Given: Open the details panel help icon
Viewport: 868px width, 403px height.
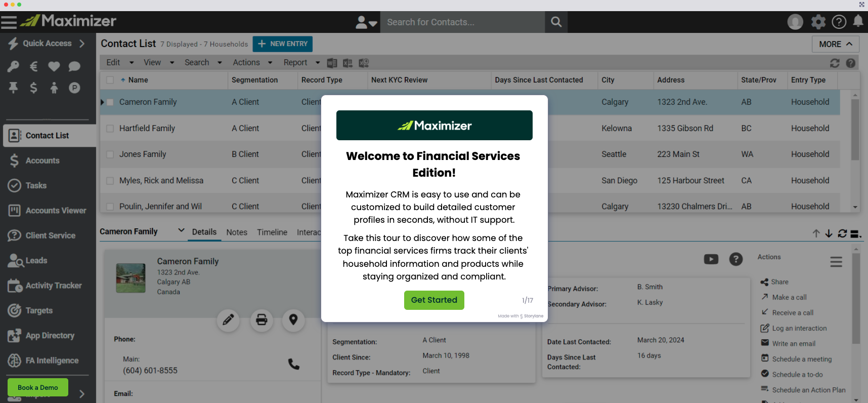Looking at the screenshot, I should [x=736, y=259].
